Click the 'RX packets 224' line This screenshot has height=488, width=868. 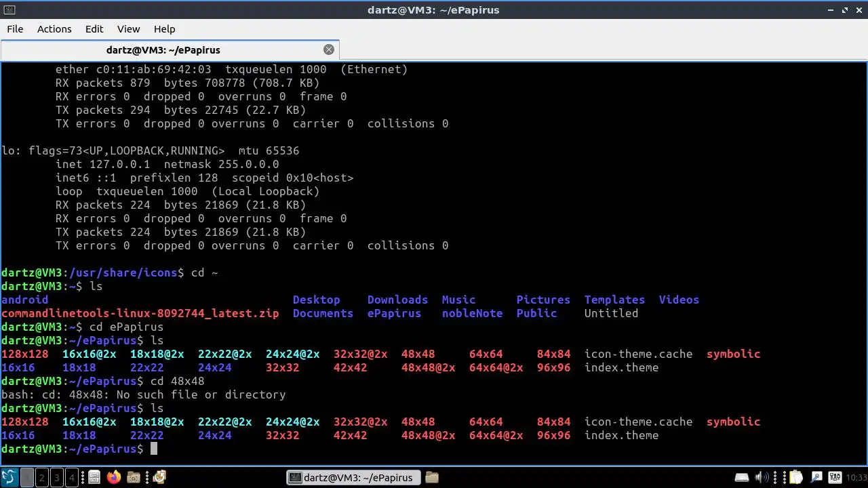[181, 205]
